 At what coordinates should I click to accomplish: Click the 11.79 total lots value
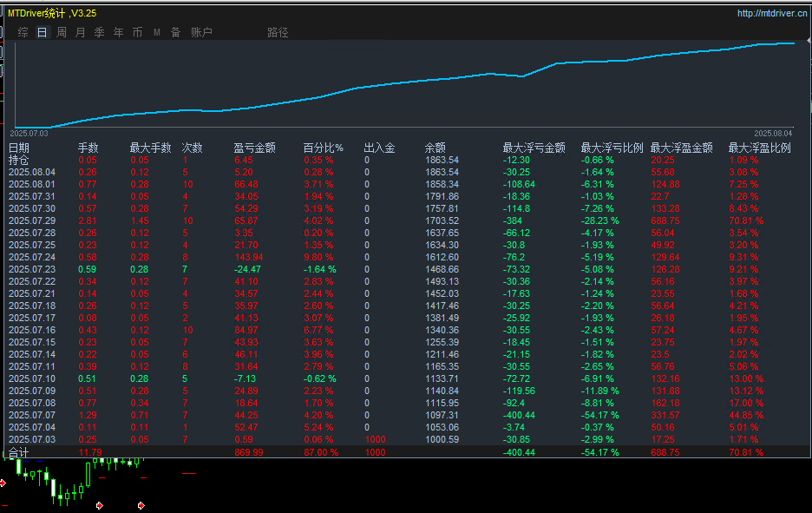point(90,452)
